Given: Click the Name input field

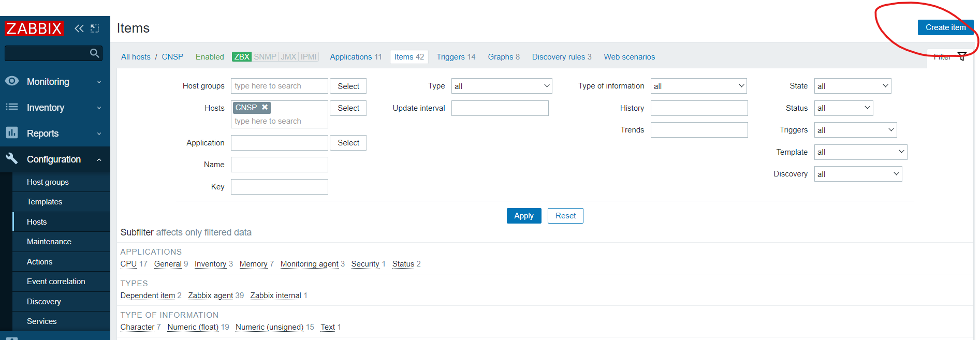Looking at the screenshot, I should pyautogui.click(x=280, y=165).
